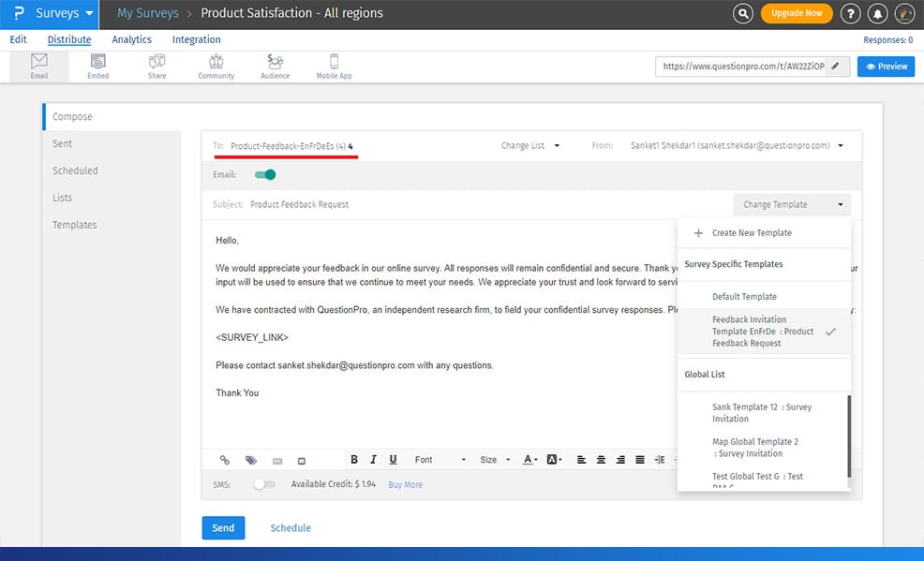Apply bold formatting
The image size is (924, 561).
(354, 459)
